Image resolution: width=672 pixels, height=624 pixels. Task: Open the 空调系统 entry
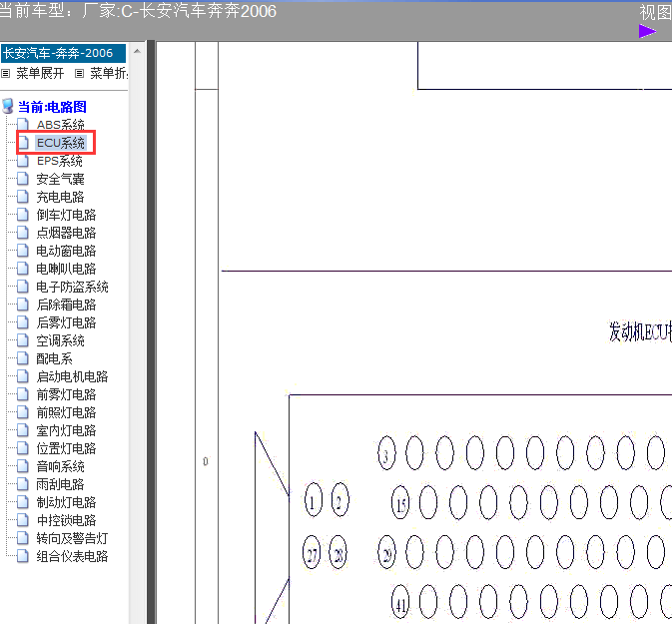(x=61, y=340)
